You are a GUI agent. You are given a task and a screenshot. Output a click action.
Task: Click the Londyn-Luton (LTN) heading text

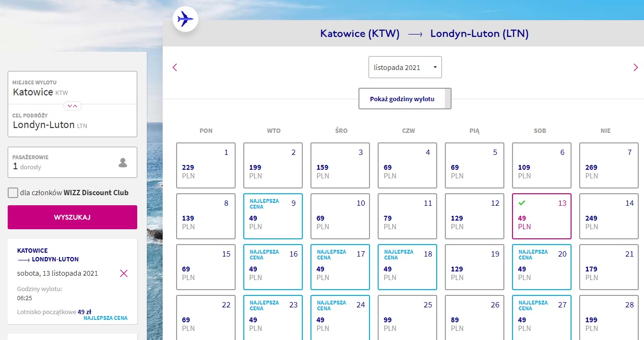tap(479, 34)
